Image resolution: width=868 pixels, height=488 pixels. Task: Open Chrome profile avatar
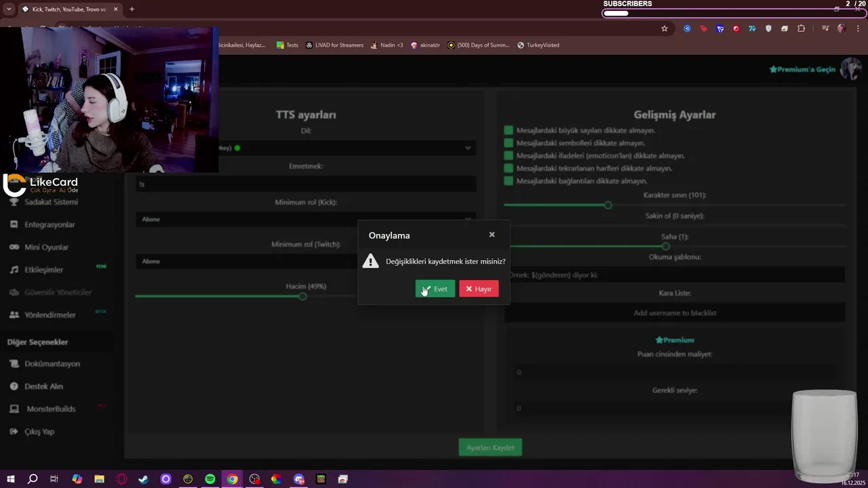(x=842, y=28)
